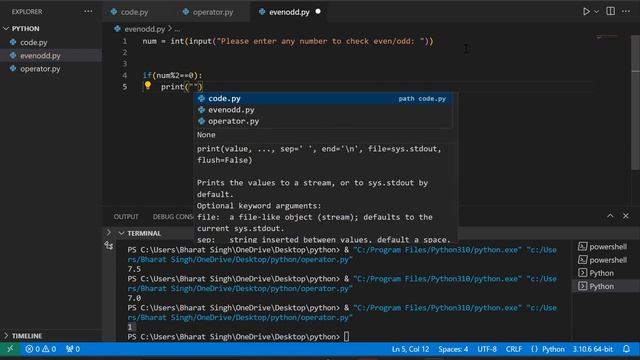
Task: Click Ln 5, Col 12 cursor position
Action: tap(410, 349)
